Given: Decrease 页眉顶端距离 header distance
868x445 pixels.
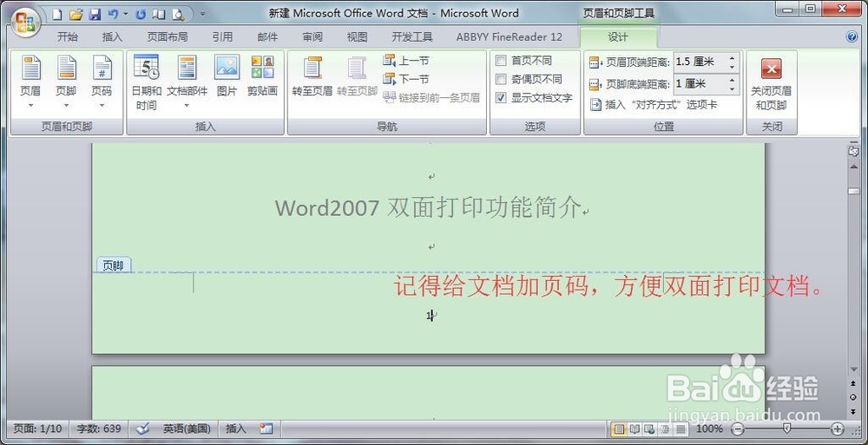Looking at the screenshot, I should click(732, 67).
